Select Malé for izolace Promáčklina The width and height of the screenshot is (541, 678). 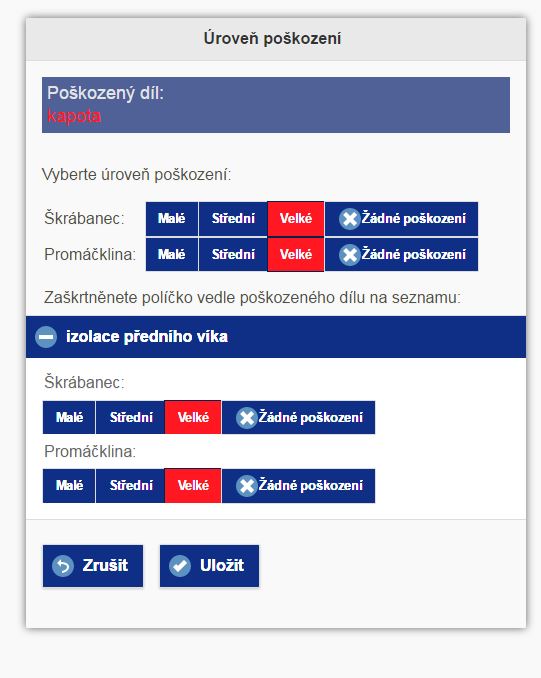[69, 486]
